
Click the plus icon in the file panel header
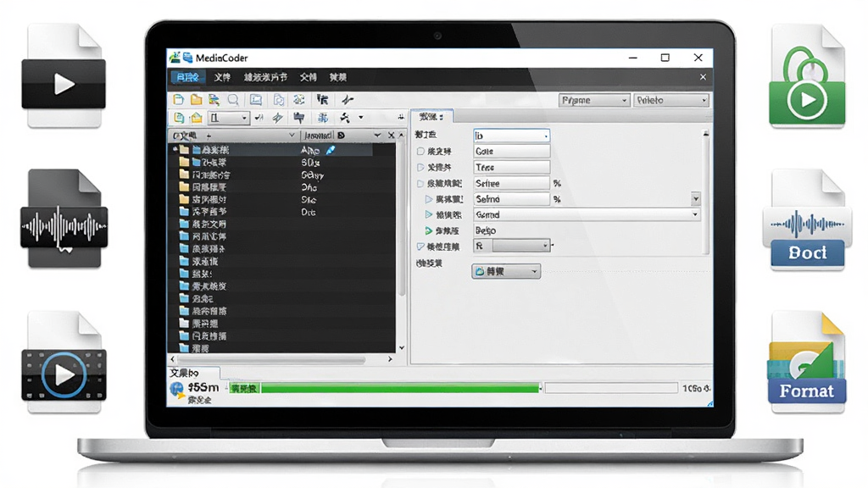(x=209, y=136)
